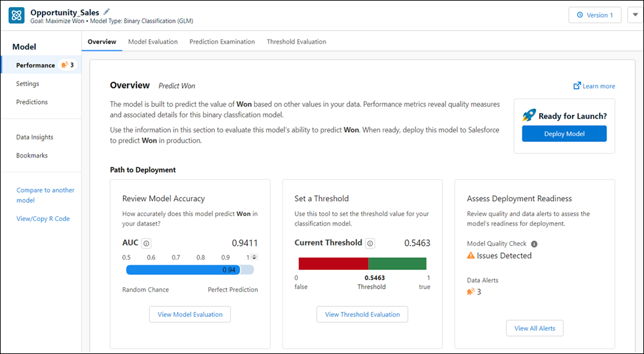
Task: Click the AUC info icon
Action: tap(146, 243)
